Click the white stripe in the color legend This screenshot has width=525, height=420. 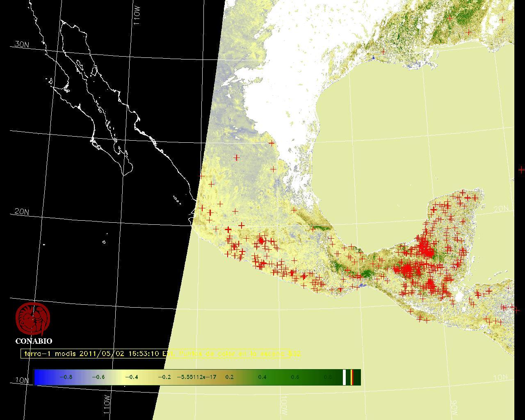point(345,377)
